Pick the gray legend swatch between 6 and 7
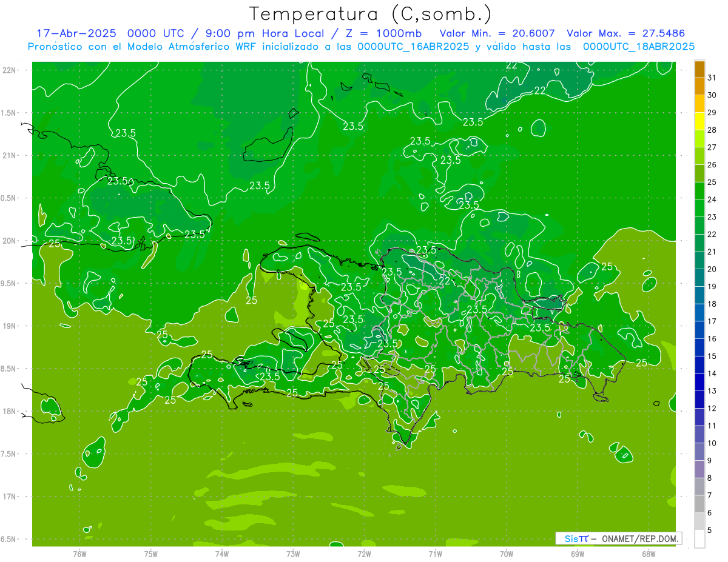 coord(700,504)
